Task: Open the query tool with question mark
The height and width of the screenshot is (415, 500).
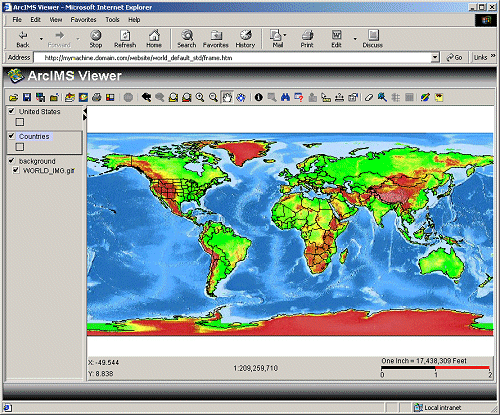Action: click(x=299, y=98)
